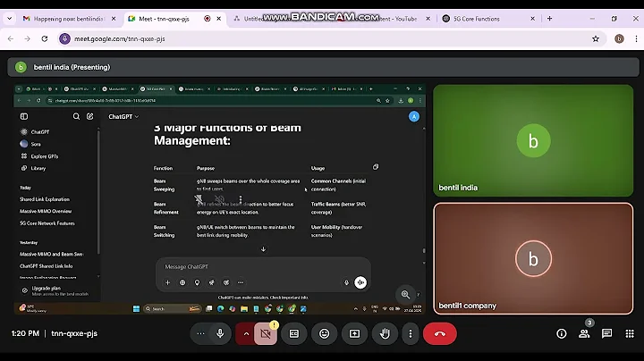Open Chrome three-dot menu
The width and height of the screenshot is (644, 361).
tap(636, 38)
